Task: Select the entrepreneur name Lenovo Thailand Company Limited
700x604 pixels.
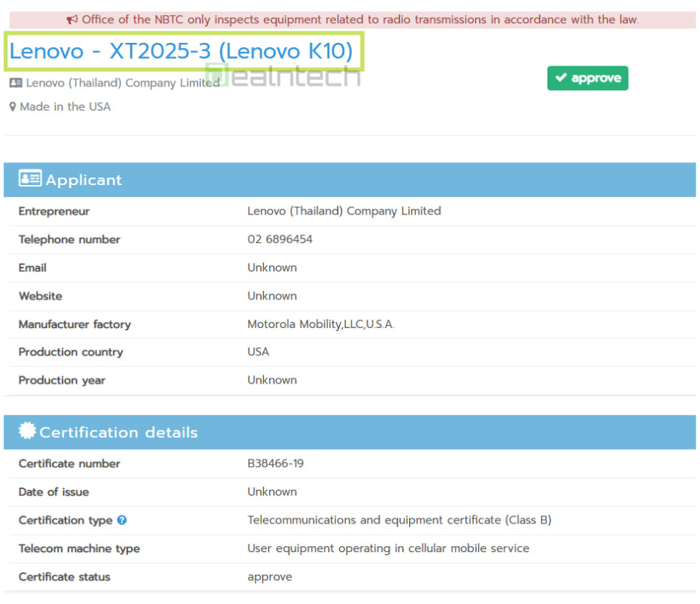Action: (344, 211)
